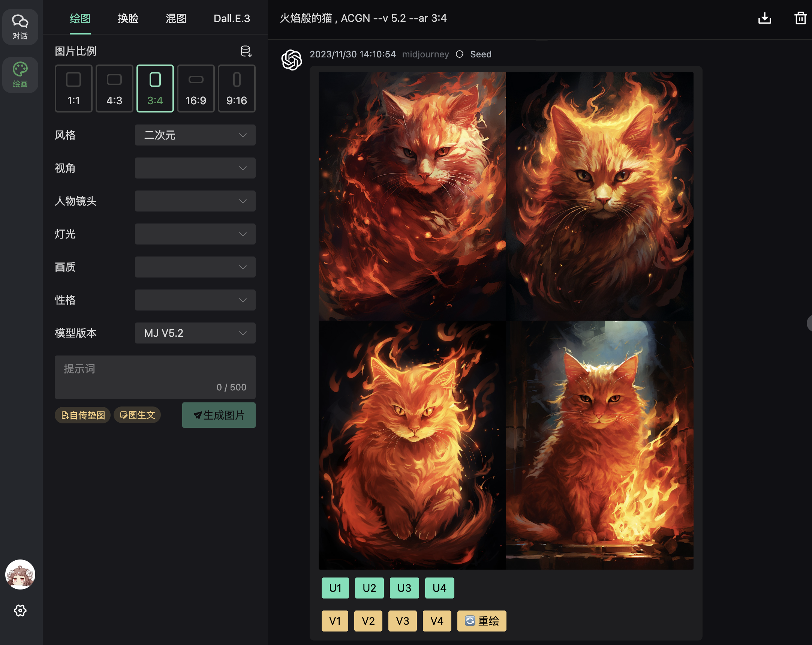Open the 模型版本 MJ V5.2 dropdown
This screenshot has height=645, width=812.
pyautogui.click(x=195, y=333)
